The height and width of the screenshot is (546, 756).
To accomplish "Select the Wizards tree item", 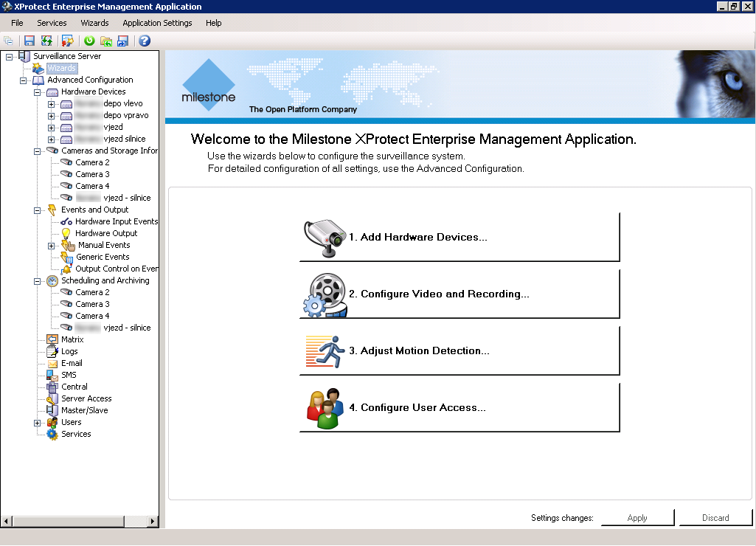I will 61,68.
